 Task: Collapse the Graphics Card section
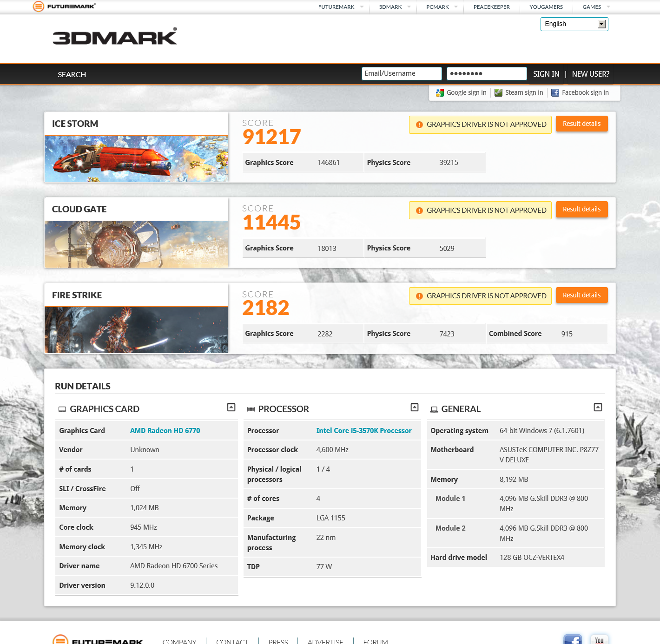click(x=231, y=407)
